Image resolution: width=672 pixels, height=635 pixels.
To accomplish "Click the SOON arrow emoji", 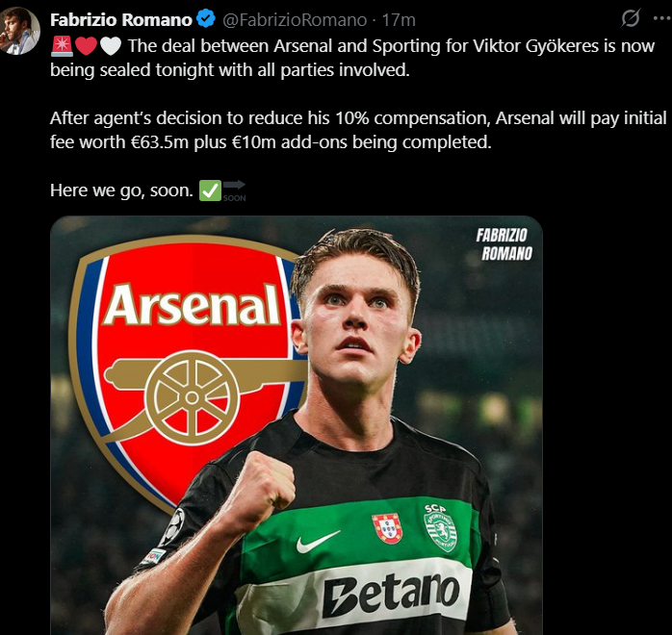I will [x=234, y=190].
